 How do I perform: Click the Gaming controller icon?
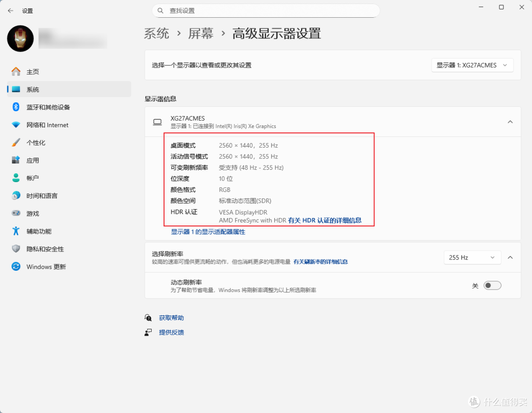[x=16, y=214]
